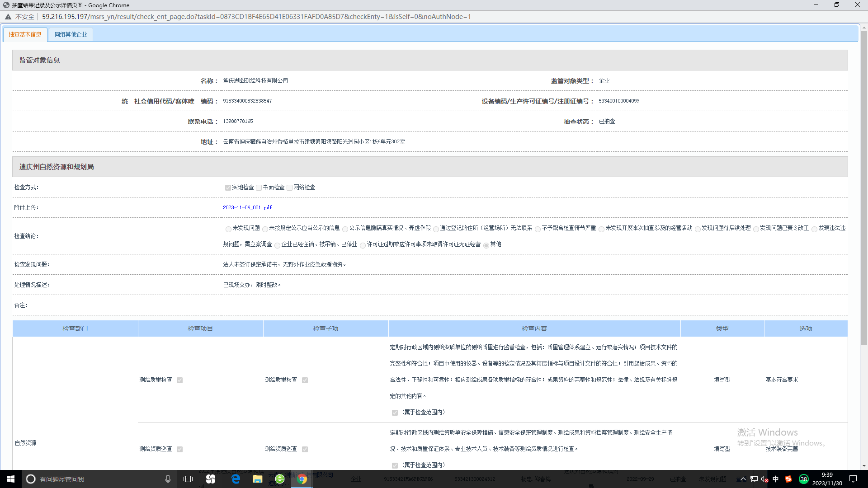Open Task View in the taskbar
The height and width of the screenshot is (488, 868).
[x=188, y=479]
